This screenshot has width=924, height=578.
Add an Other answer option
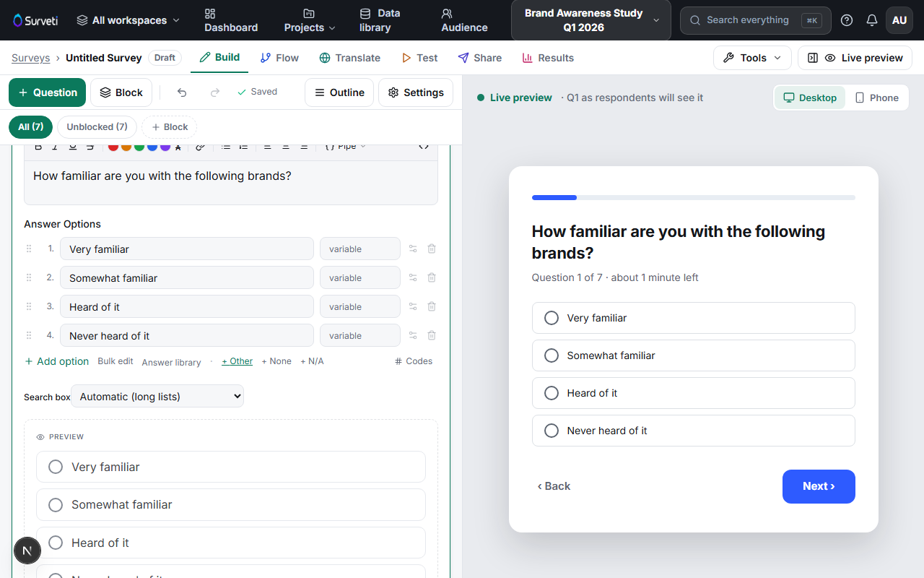[x=237, y=361]
